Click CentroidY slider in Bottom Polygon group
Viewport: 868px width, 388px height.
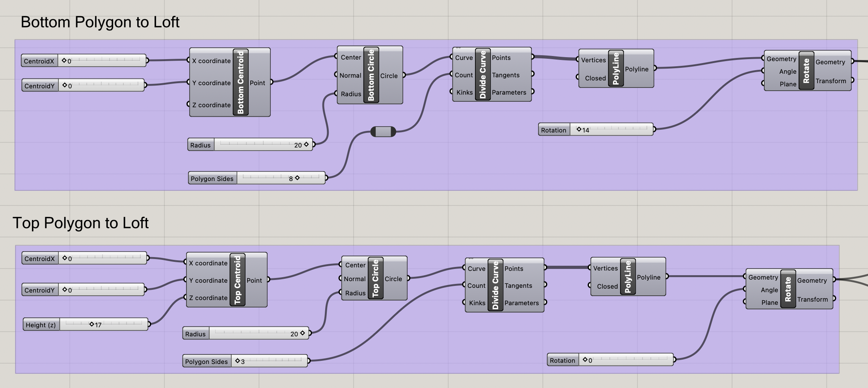pos(83,86)
